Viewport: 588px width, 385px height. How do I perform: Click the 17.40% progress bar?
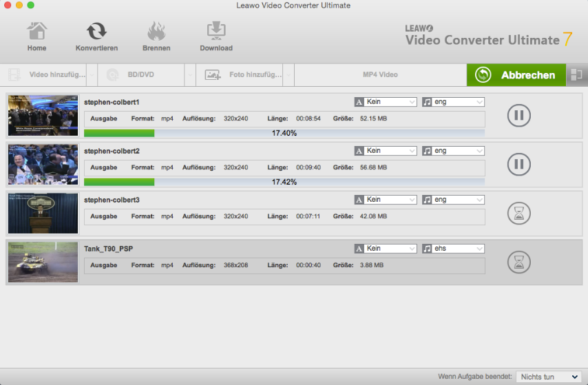pos(284,133)
